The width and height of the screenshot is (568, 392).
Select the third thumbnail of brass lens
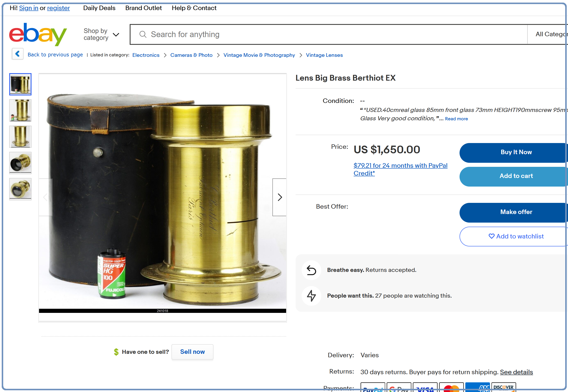click(20, 137)
